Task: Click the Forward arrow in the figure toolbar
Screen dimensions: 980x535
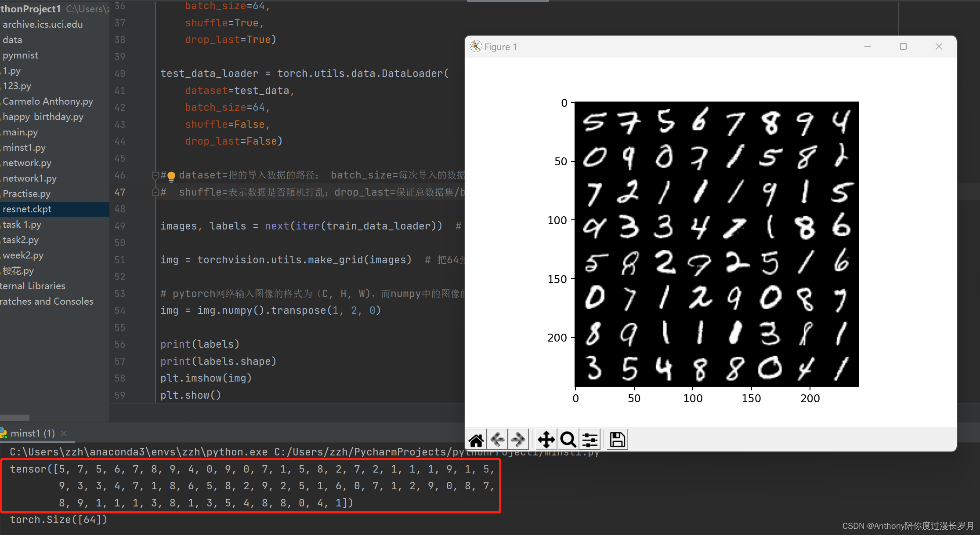Action: point(519,440)
